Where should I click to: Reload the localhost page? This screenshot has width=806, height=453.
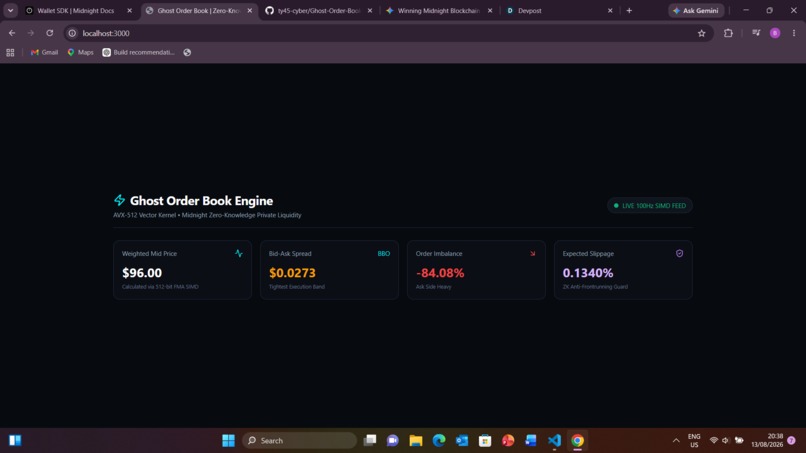tap(50, 33)
